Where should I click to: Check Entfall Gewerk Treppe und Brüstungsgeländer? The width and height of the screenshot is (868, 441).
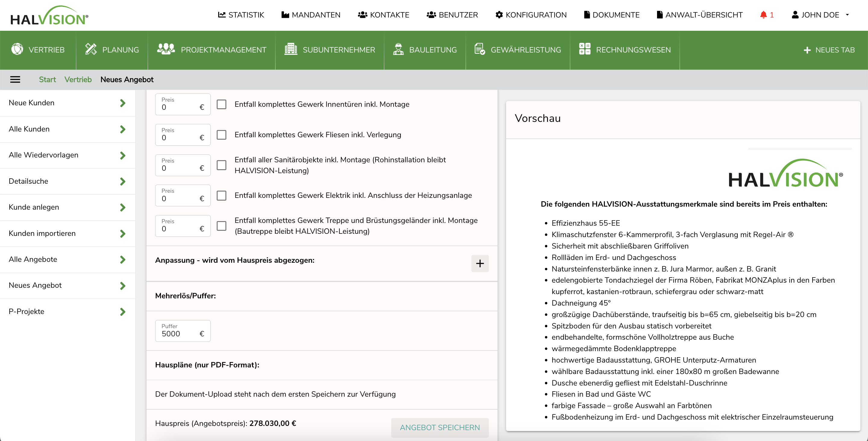[222, 226]
